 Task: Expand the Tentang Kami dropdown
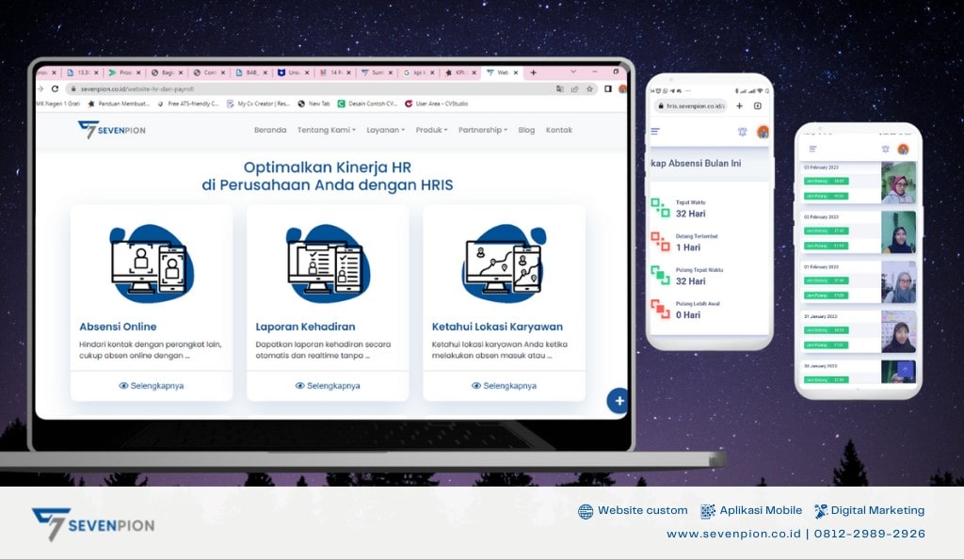(326, 130)
